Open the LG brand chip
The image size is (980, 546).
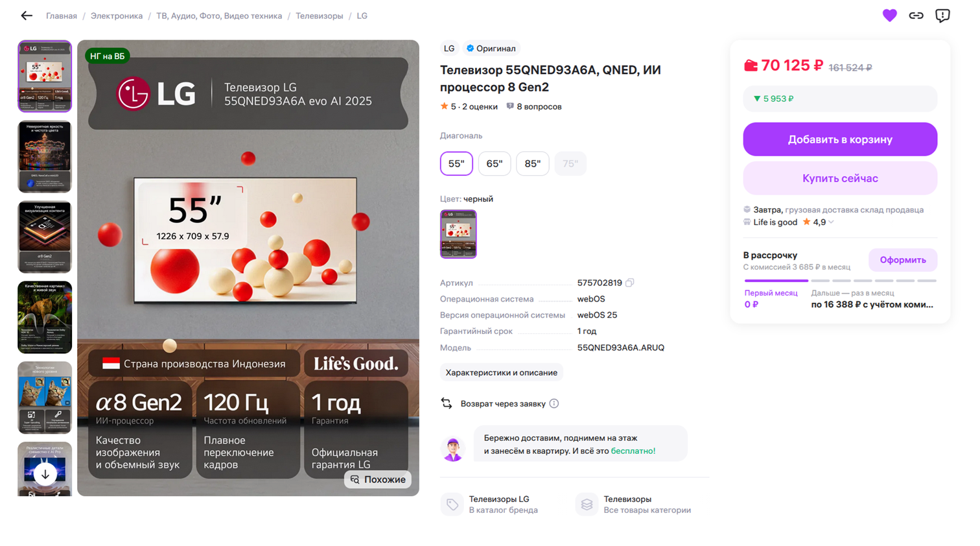point(449,49)
